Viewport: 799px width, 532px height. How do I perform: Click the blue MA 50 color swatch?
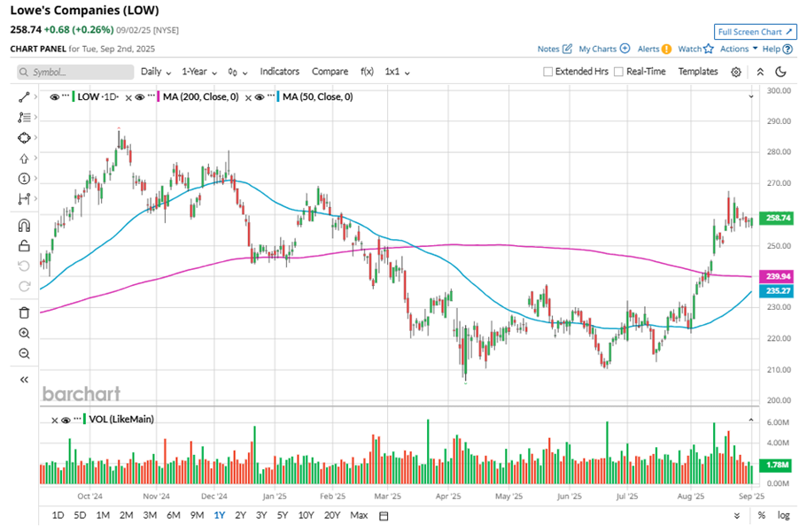click(278, 96)
